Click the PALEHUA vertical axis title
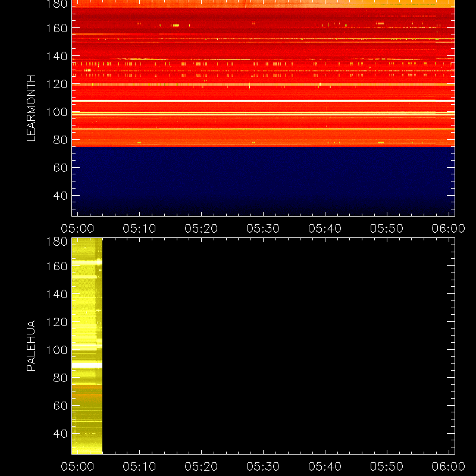This screenshot has height=476, width=476. pos(31,346)
